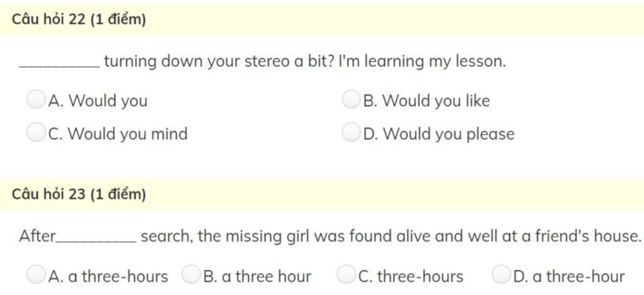Choose radio option B. a three hour
This screenshot has height=295, width=644.
tap(191, 275)
